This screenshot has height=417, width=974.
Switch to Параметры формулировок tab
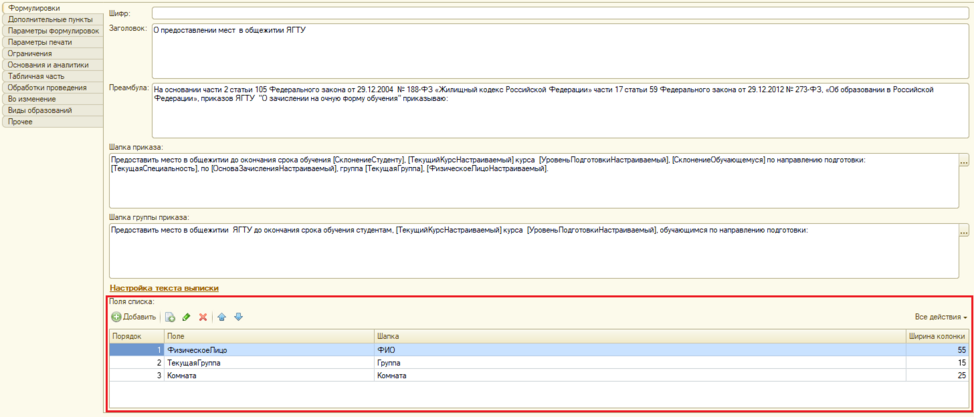coord(52,30)
